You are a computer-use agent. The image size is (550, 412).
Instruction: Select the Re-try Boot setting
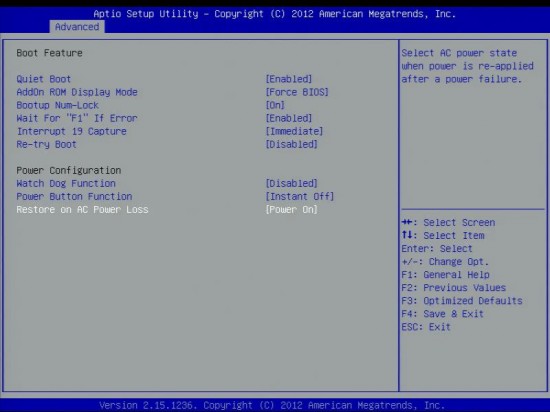coord(46,144)
